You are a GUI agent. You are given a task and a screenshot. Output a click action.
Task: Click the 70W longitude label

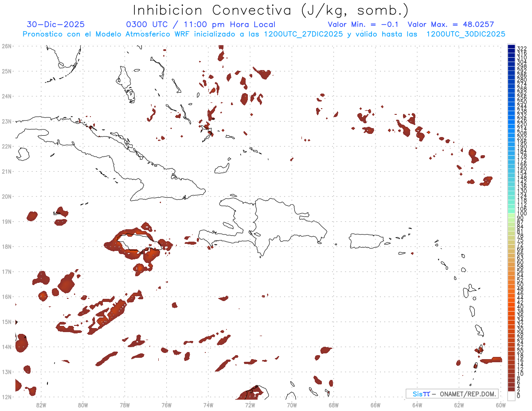pos(292,405)
